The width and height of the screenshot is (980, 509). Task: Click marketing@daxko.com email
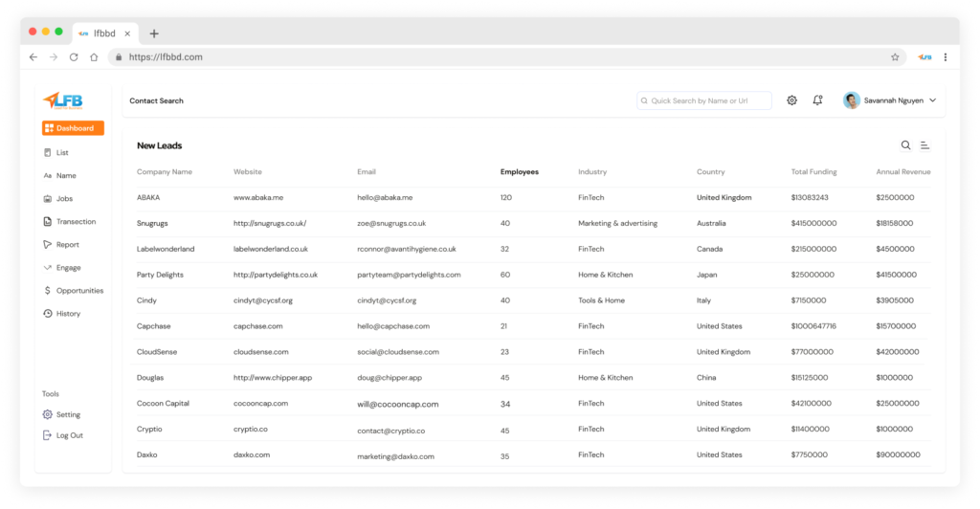click(x=395, y=456)
